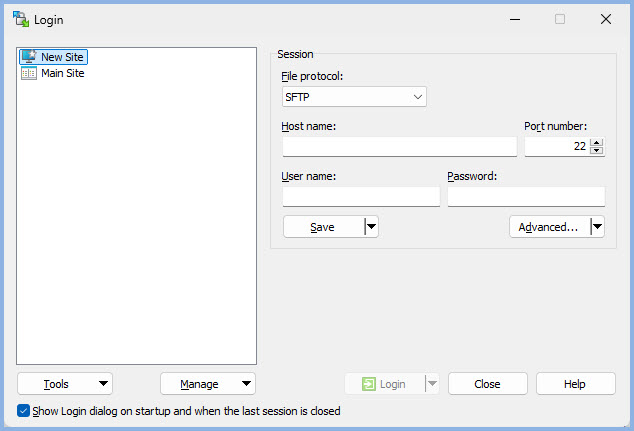Click the Save button
This screenshot has width=634, height=431.
322,227
